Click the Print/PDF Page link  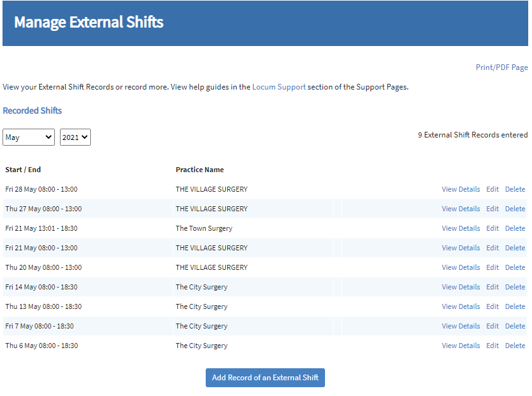tap(502, 67)
